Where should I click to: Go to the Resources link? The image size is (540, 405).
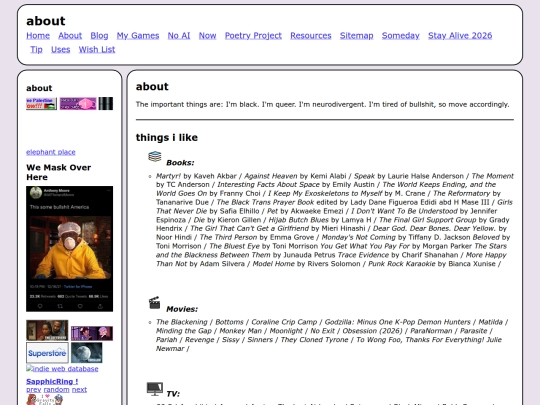(311, 35)
